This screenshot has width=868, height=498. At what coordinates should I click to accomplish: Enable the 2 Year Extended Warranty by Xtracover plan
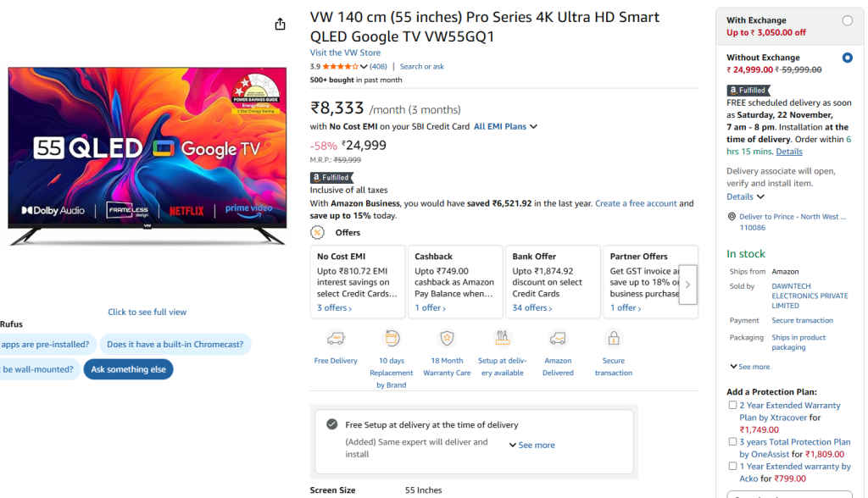(732, 405)
